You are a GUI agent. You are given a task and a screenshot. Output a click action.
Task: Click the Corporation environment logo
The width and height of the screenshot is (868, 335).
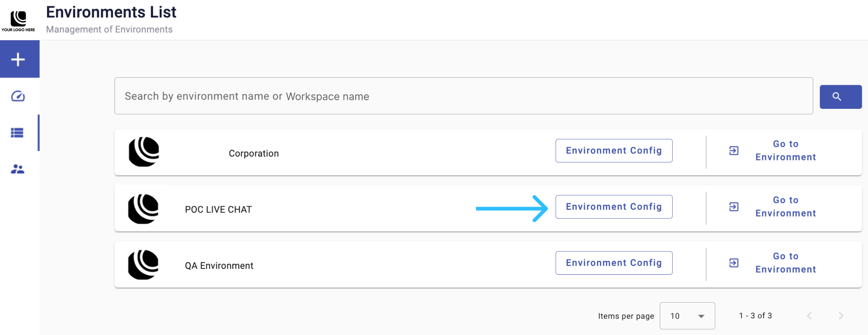coord(144,152)
